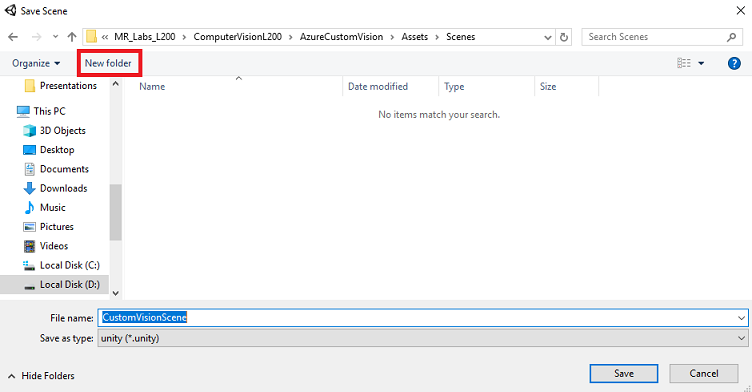The width and height of the screenshot is (752, 392).
Task: Click the Unity logo in title bar
Action: coord(10,10)
